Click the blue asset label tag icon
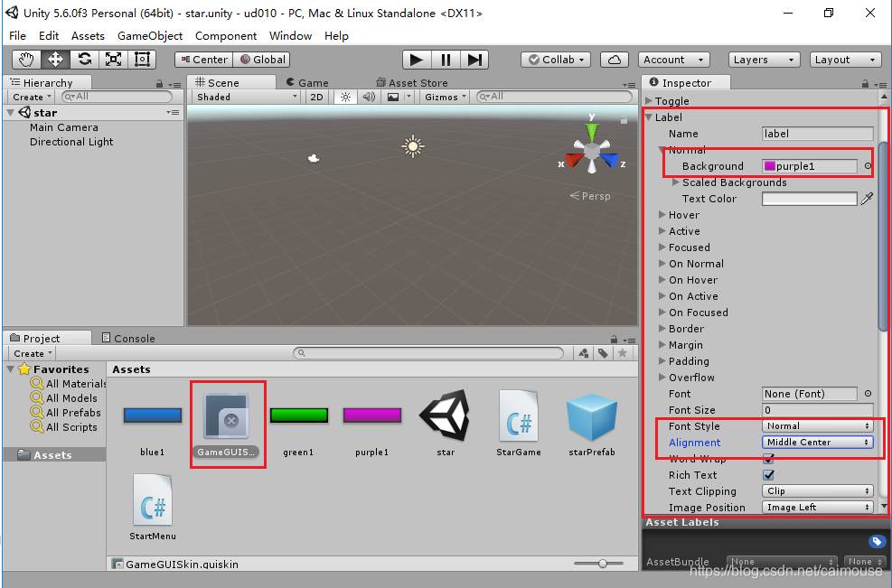The width and height of the screenshot is (892, 588). (876, 541)
